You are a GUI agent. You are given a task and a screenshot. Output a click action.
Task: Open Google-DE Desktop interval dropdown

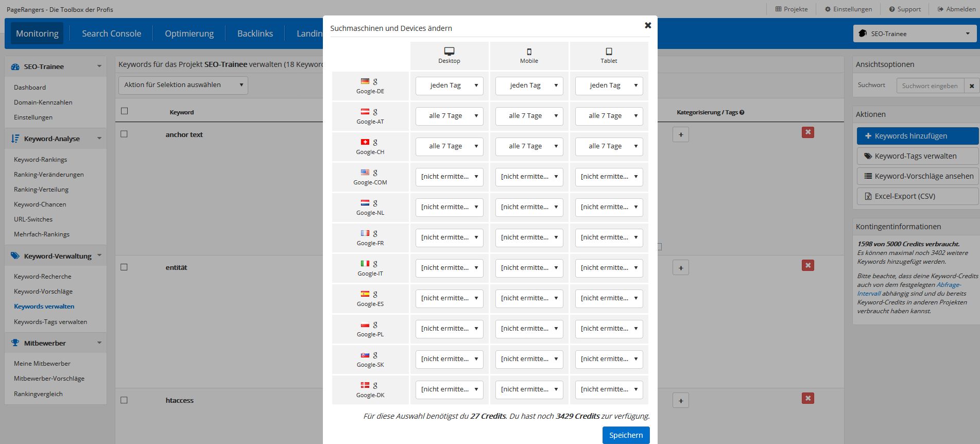449,86
